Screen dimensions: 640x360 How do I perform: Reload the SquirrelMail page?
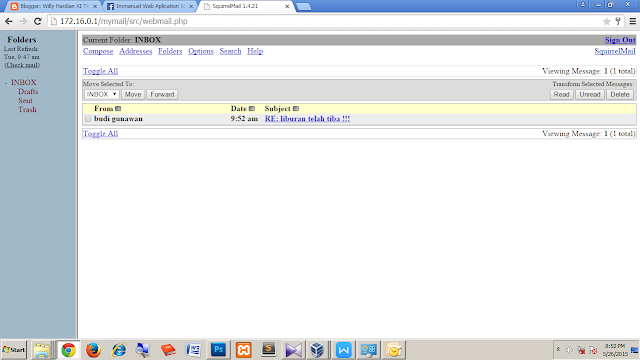(38, 21)
